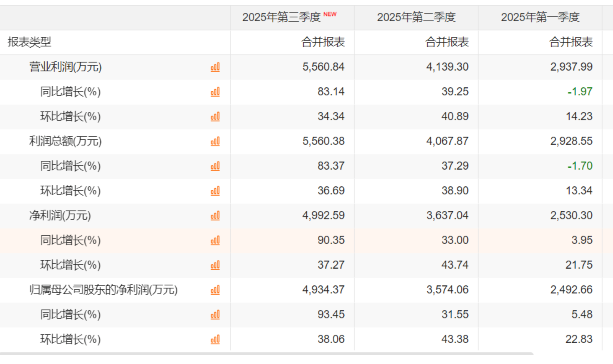The image size is (613, 364).
Task: Select the 2025年第三季度 column header
Action: [x=281, y=17]
